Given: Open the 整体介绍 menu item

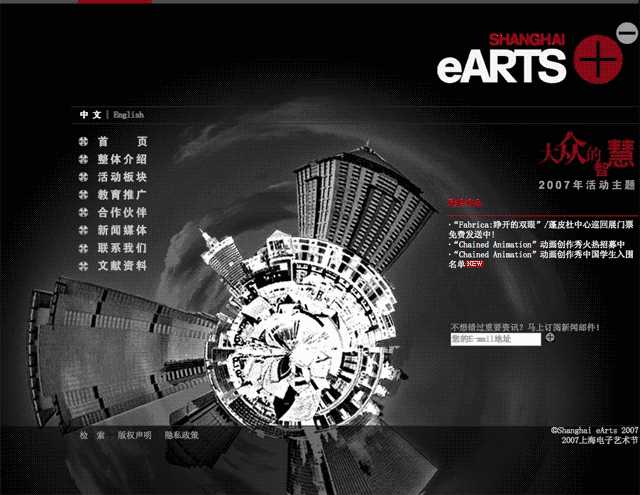Looking at the screenshot, I should (x=122, y=159).
